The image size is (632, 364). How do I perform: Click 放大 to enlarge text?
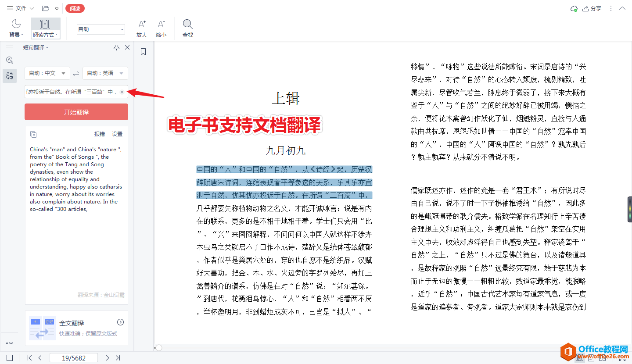pyautogui.click(x=142, y=29)
